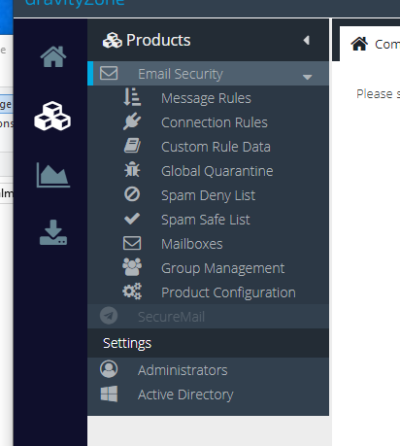Open the home icon in left sidebar
Viewport: 400px width, 446px height.
click(x=53, y=57)
